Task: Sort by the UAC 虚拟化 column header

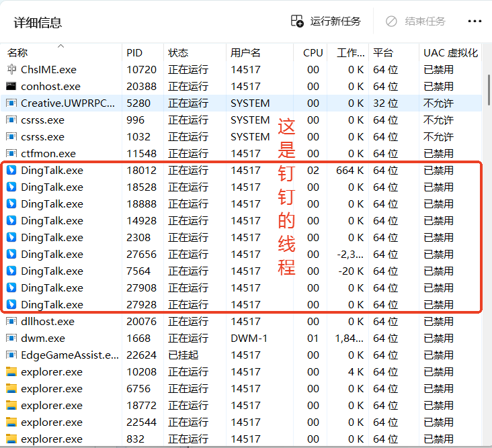Action: 450,52
